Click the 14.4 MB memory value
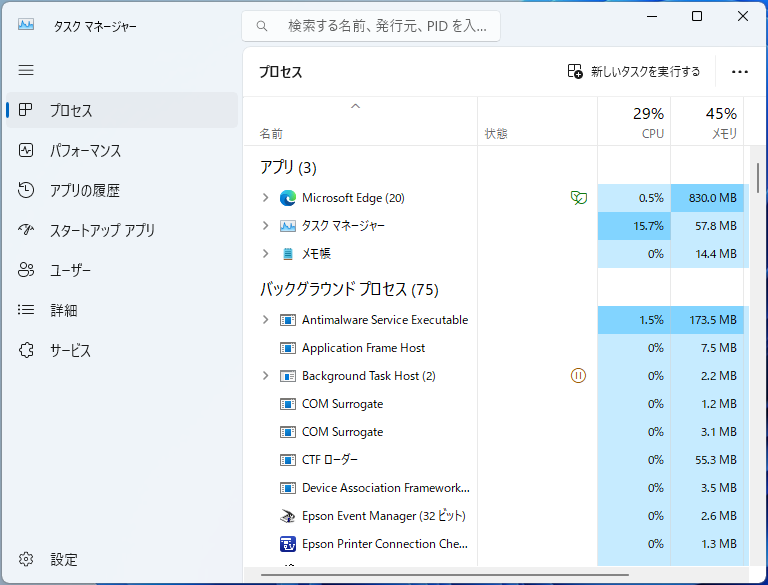Viewport: 768px width, 585px height. (716, 254)
